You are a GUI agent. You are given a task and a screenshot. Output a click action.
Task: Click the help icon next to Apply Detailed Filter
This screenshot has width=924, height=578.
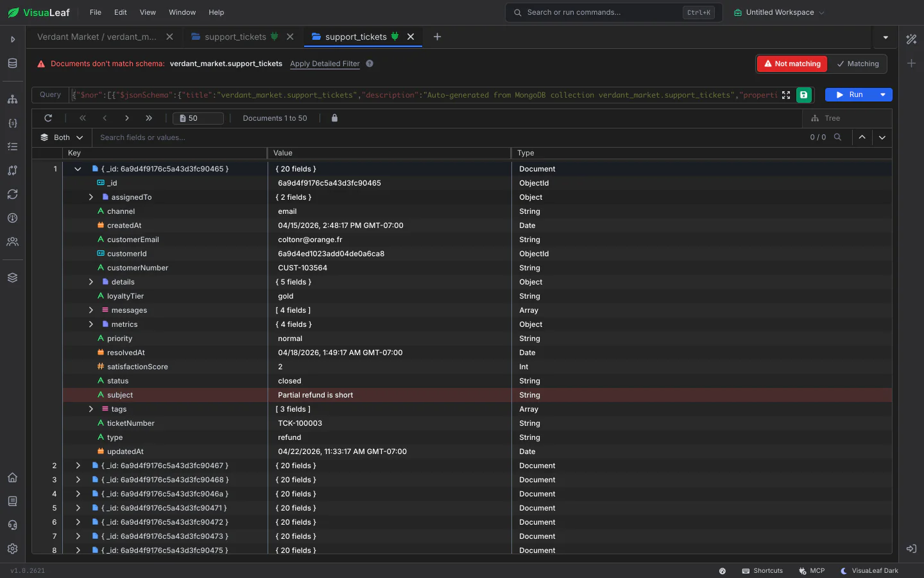point(370,64)
